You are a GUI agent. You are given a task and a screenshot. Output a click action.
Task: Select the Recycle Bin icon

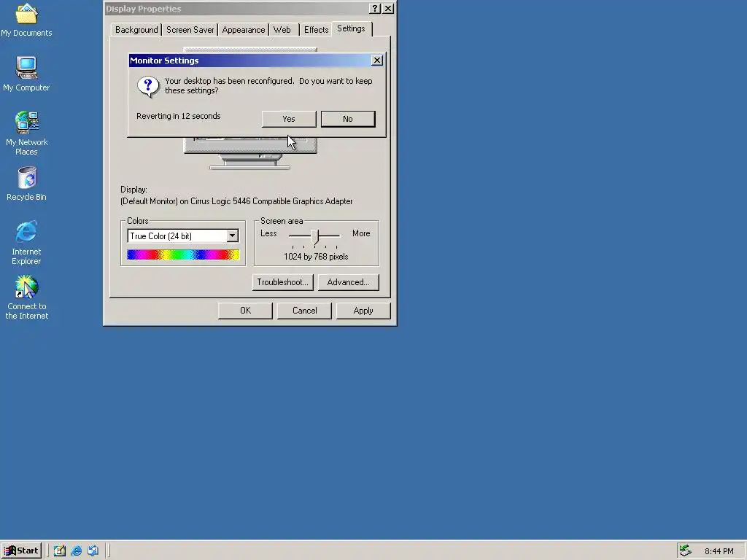tap(26, 184)
